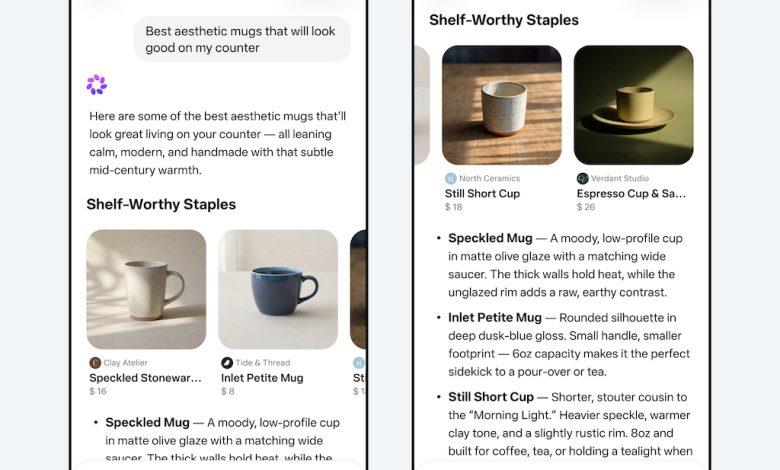Open the Inlet Petite Mug product title under photo

click(x=262, y=378)
